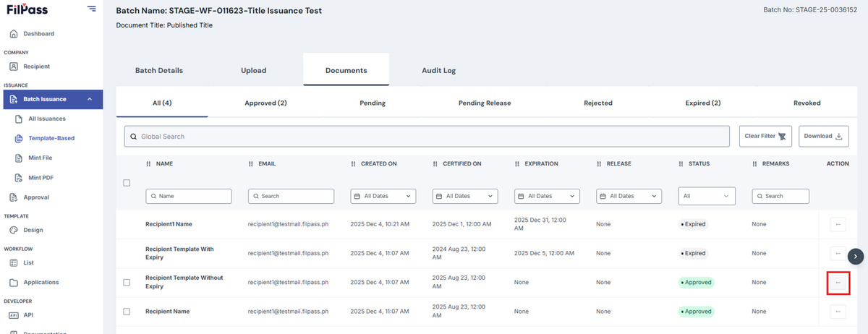Click the Created On column drag handle
Image resolution: width=868 pixels, height=334 pixels.
pos(354,164)
